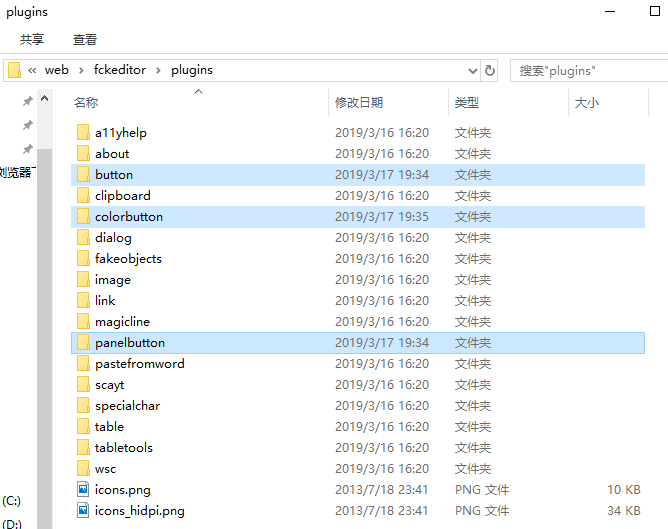Sort by 修改日期 column header
This screenshot has height=529, width=668.
(x=359, y=103)
